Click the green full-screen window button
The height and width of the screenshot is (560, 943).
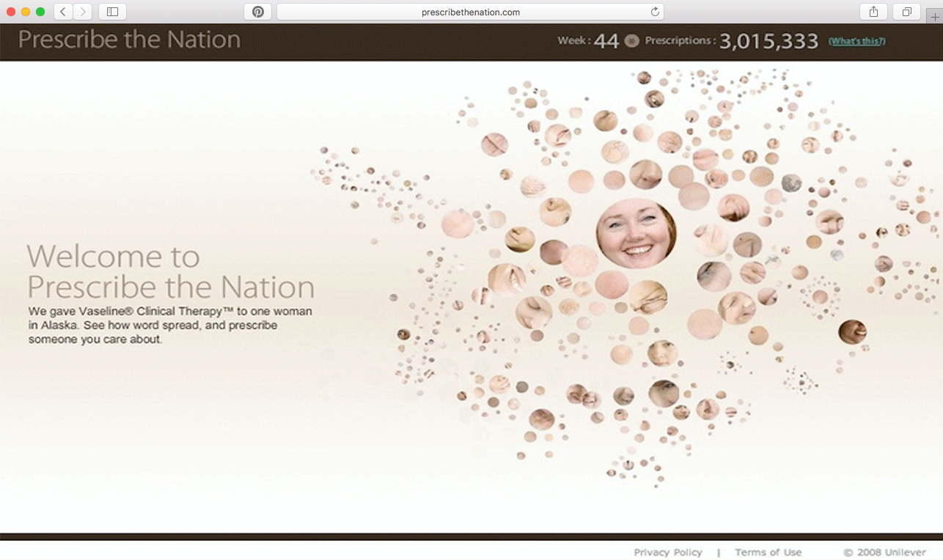(40, 12)
